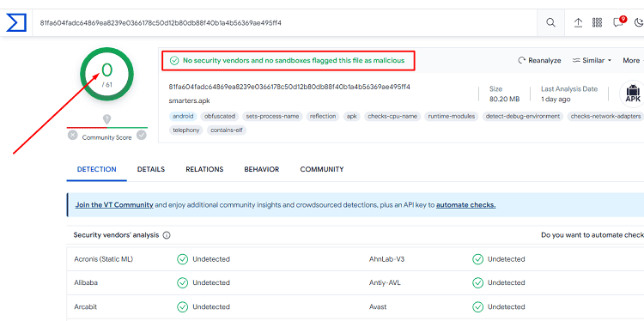The width and height of the screenshot is (644, 321).
Task: Click the Reanalyze button
Action: pos(539,60)
